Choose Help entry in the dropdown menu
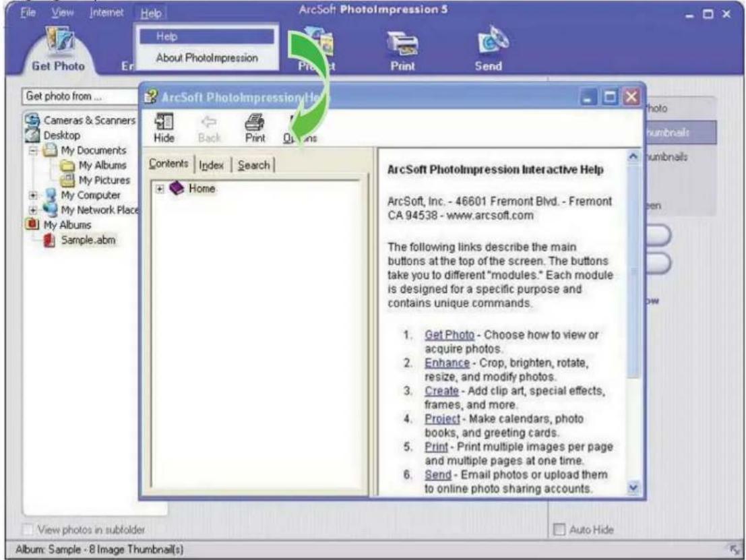Viewport: 746px width, 560px height. click(x=207, y=36)
